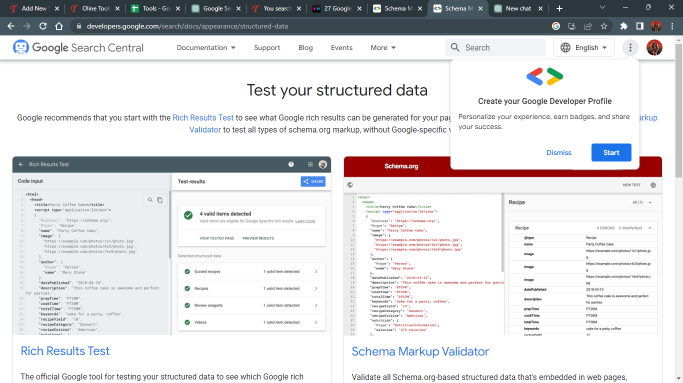The height and width of the screenshot is (383, 683).
Task: Go back using browser back arrow
Action: click(x=11, y=26)
